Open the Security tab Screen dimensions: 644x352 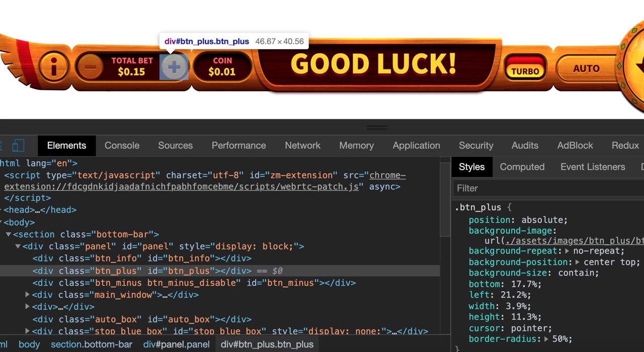click(476, 145)
